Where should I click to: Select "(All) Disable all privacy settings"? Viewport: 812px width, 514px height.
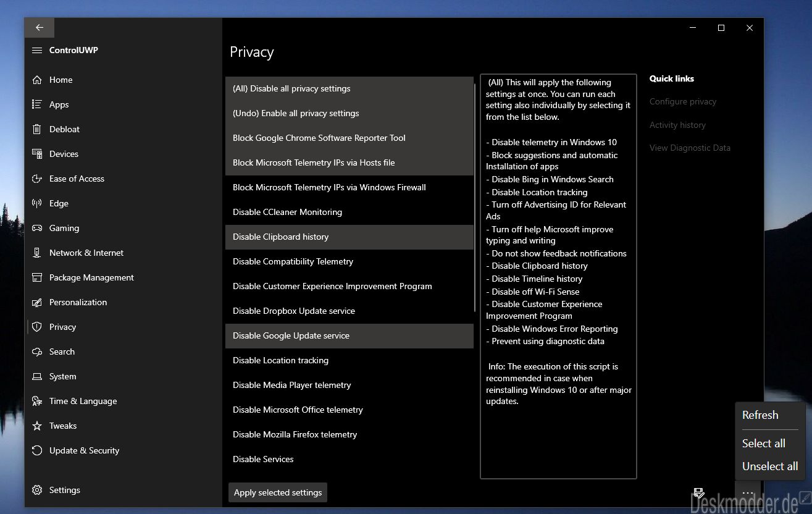pyautogui.click(x=349, y=88)
